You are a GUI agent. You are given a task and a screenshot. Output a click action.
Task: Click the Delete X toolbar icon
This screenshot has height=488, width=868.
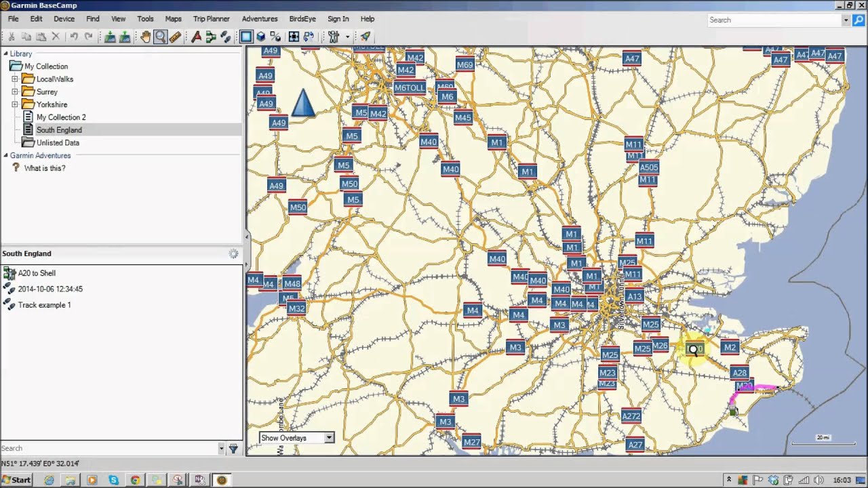(x=56, y=37)
